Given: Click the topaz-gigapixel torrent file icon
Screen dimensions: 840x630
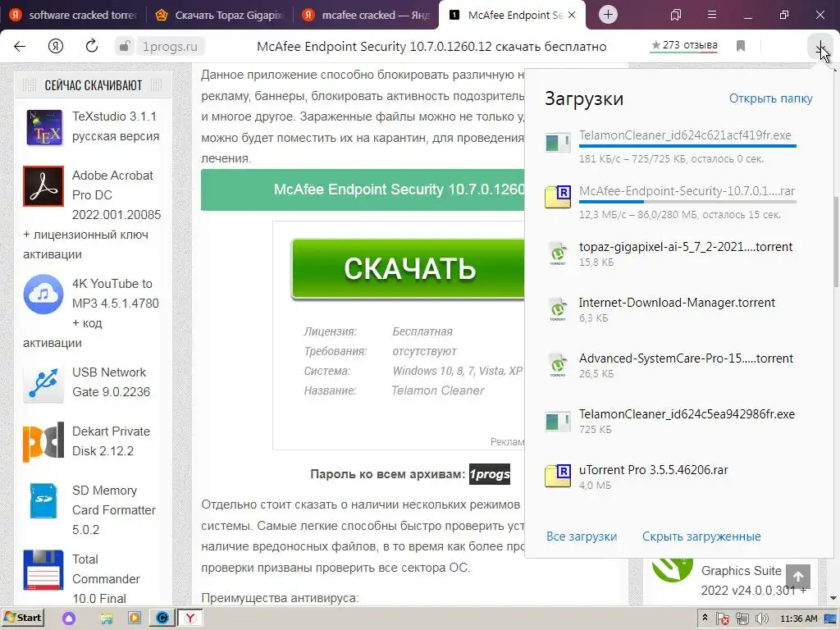Looking at the screenshot, I should pos(558,253).
